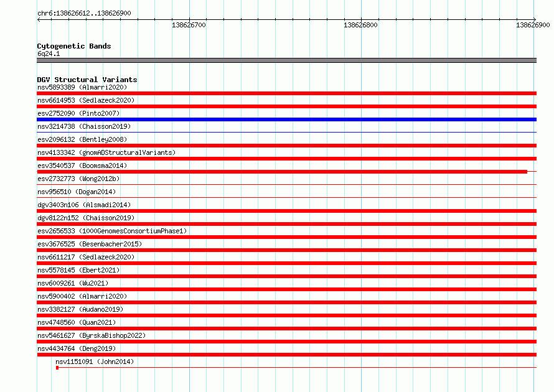Select the nsv6009261 (Wu2021) label
This screenshot has width=554, height=392.
73,283
